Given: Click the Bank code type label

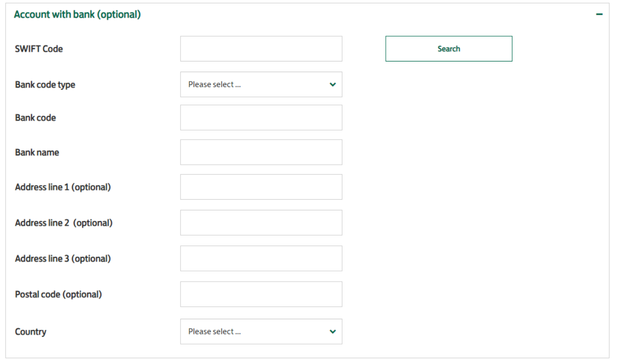Looking at the screenshot, I should pyautogui.click(x=45, y=85).
